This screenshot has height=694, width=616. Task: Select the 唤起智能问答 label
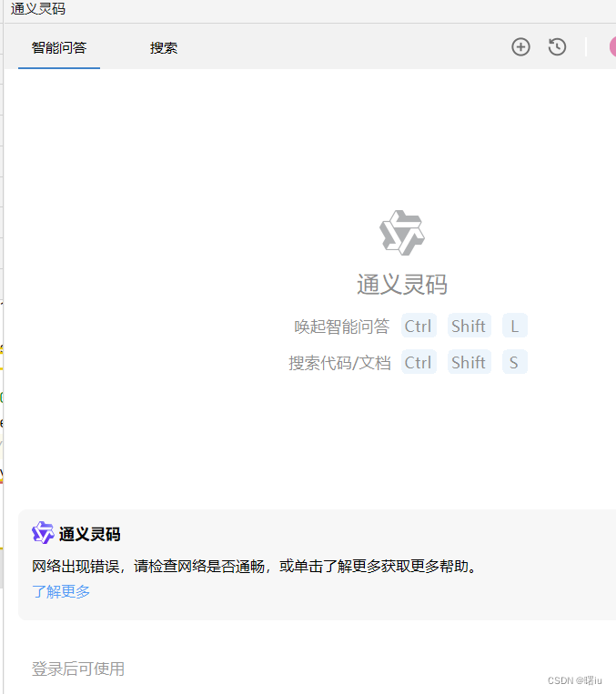[342, 327]
